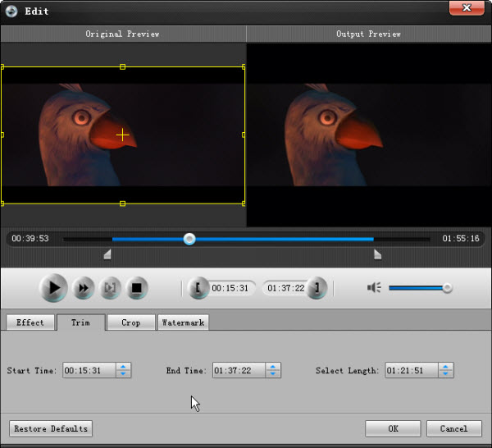Stop playback with the Stop button
The height and width of the screenshot is (448, 492).
point(136,288)
